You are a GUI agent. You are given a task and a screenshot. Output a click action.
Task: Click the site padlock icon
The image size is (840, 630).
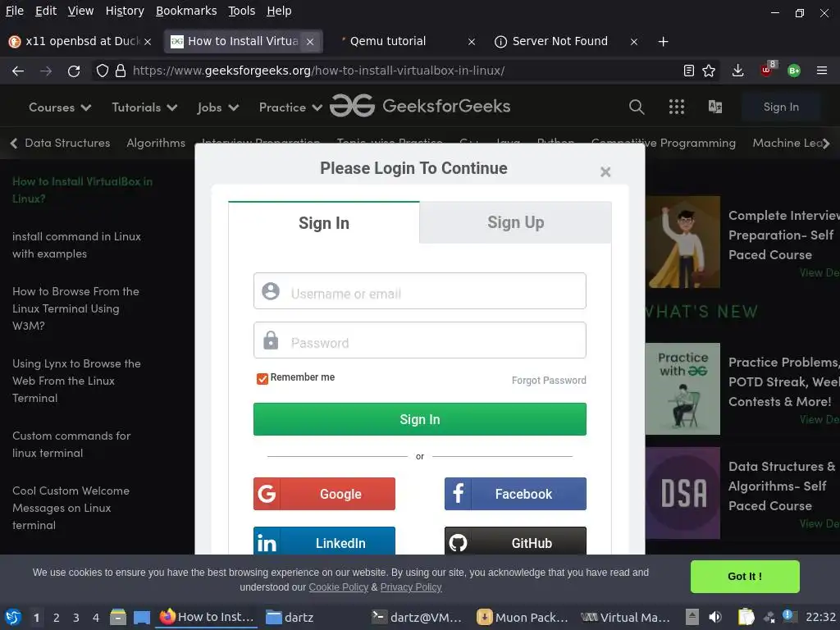[121, 71]
